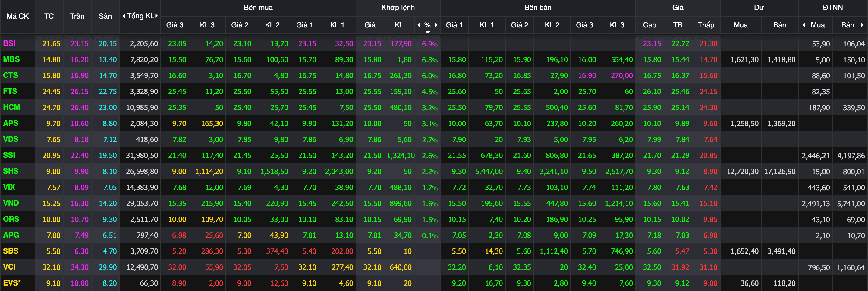The height and width of the screenshot is (291, 868).
Task: Sort by the TC column header
Action: 49,16
